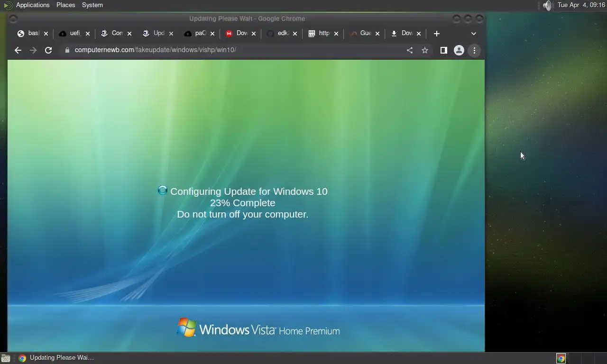This screenshot has width=607, height=364.
Task: Switch to the 'paC' tab
Action: click(200, 34)
